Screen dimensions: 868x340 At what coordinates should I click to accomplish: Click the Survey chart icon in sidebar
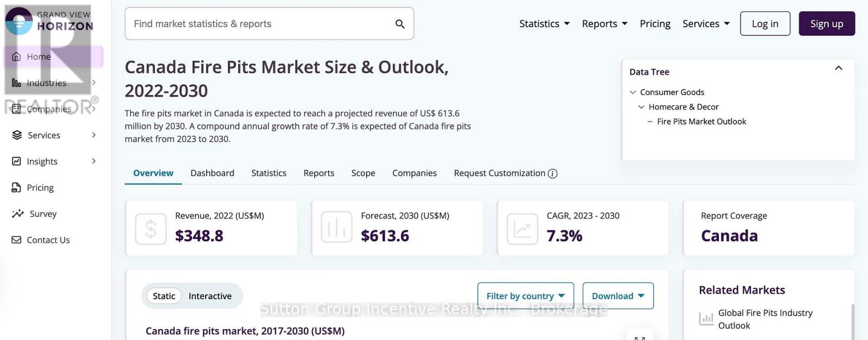(x=18, y=214)
